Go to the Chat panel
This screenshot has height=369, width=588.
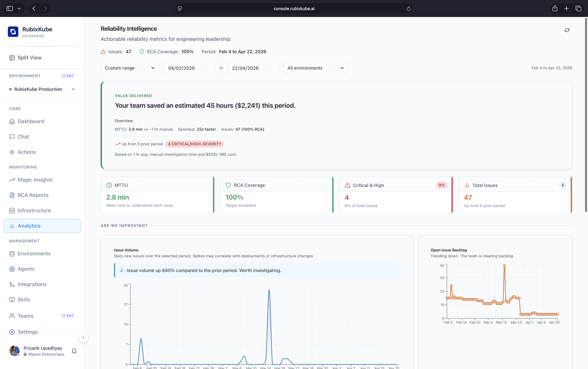tap(23, 136)
